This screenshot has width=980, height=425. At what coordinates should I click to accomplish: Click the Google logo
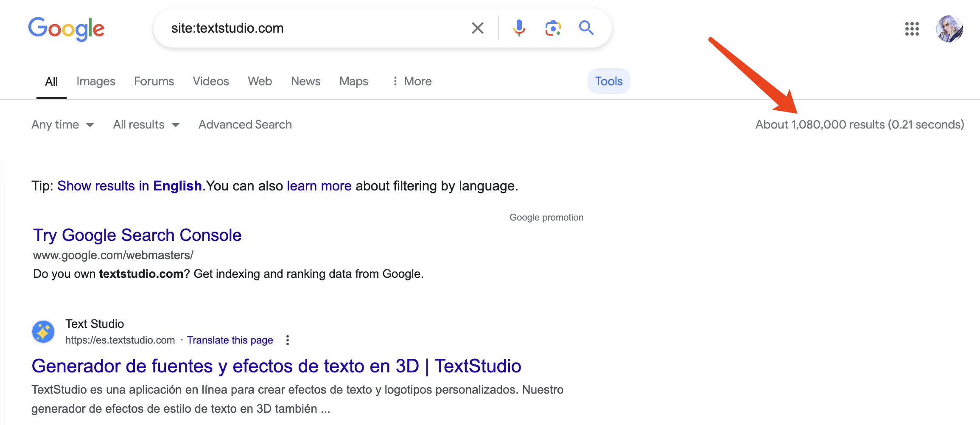coord(66,28)
